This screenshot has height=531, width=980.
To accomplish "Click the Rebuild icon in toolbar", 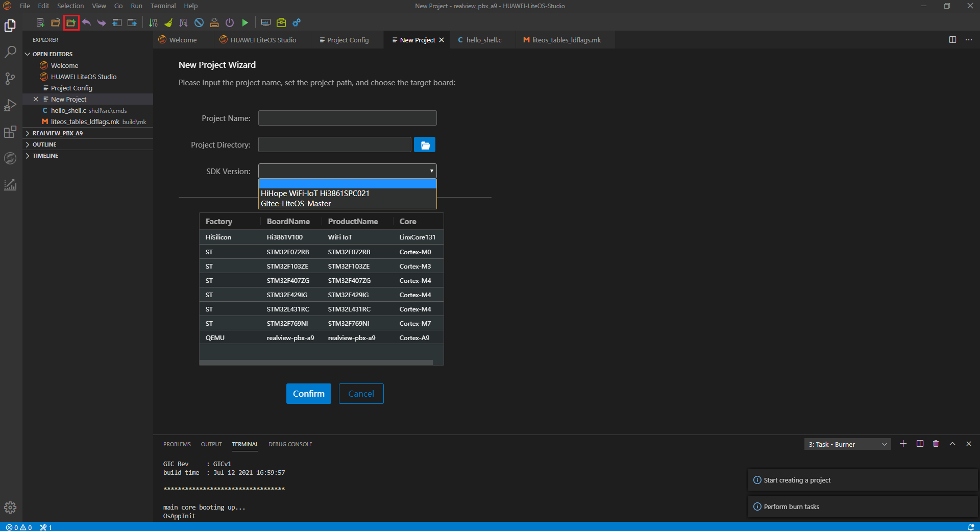I will click(x=184, y=22).
